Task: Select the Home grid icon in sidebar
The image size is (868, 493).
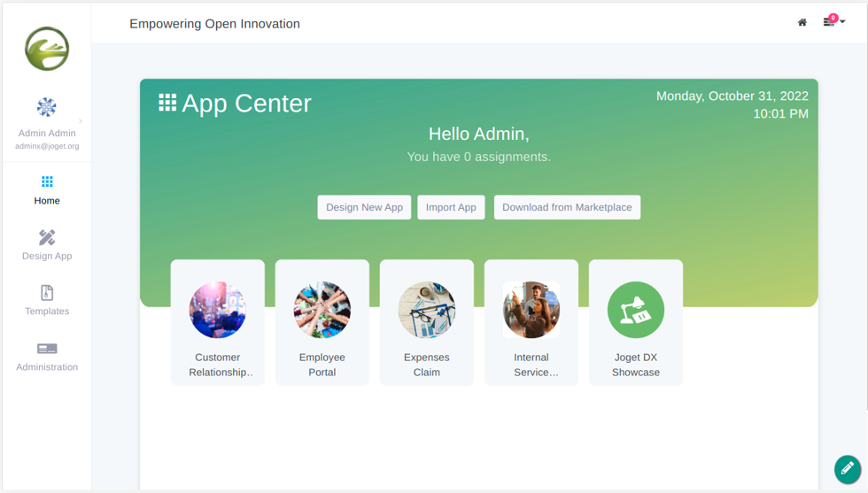Action: coord(47,181)
